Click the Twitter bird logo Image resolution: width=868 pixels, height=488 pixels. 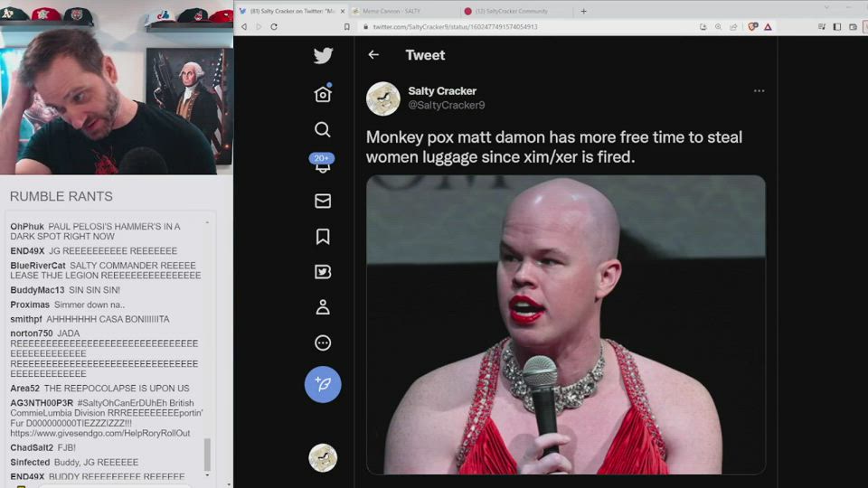point(323,56)
